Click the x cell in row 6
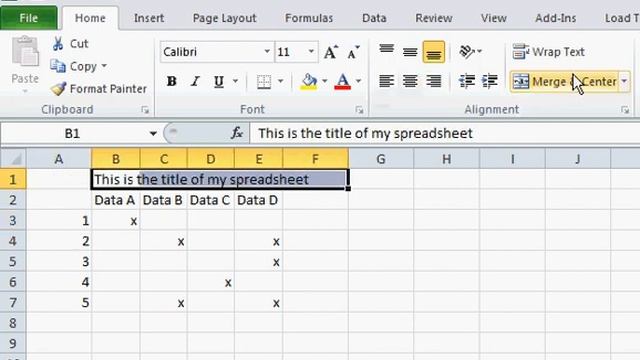640x360 pixels. [x=211, y=282]
